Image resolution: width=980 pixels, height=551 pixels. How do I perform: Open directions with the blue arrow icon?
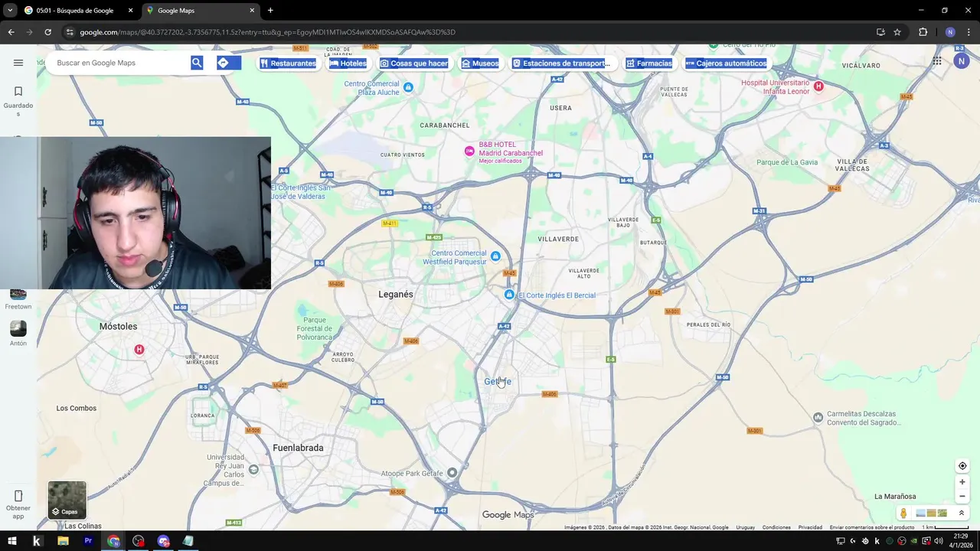tap(223, 63)
